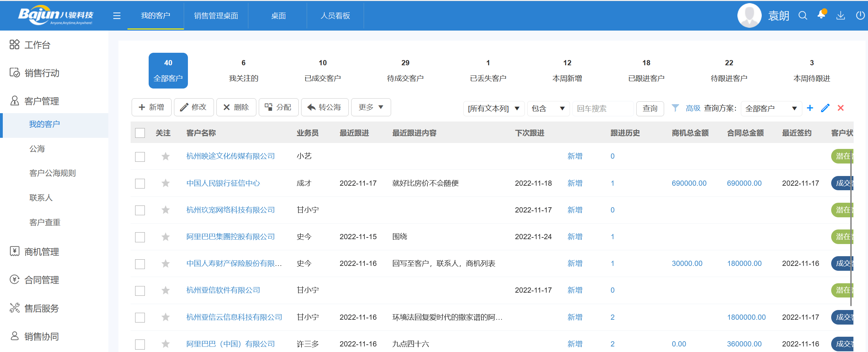Screen dimensions: 868x352
Task: Switch to the 销售管理桌面 tab
Action: [216, 16]
